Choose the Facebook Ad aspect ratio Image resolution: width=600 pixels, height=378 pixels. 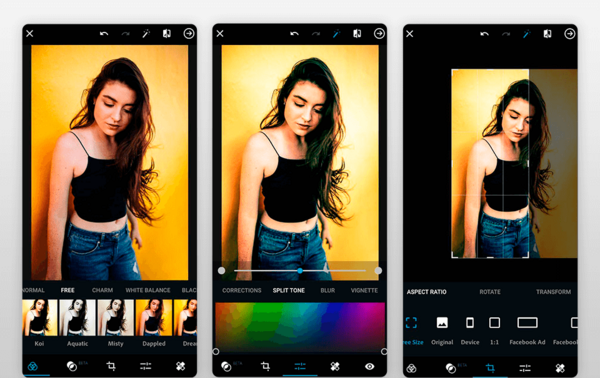click(x=527, y=323)
